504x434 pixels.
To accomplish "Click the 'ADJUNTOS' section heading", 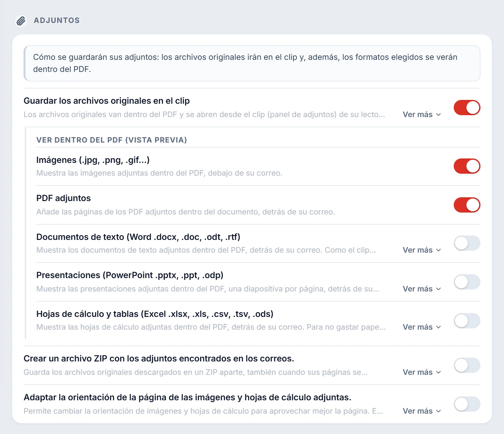I will [57, 20].
